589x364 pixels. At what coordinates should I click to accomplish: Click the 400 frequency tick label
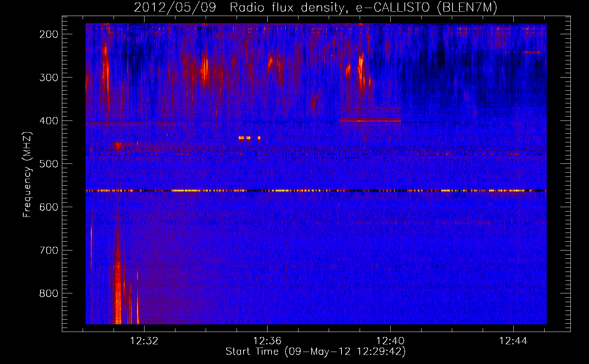[49, 121]
